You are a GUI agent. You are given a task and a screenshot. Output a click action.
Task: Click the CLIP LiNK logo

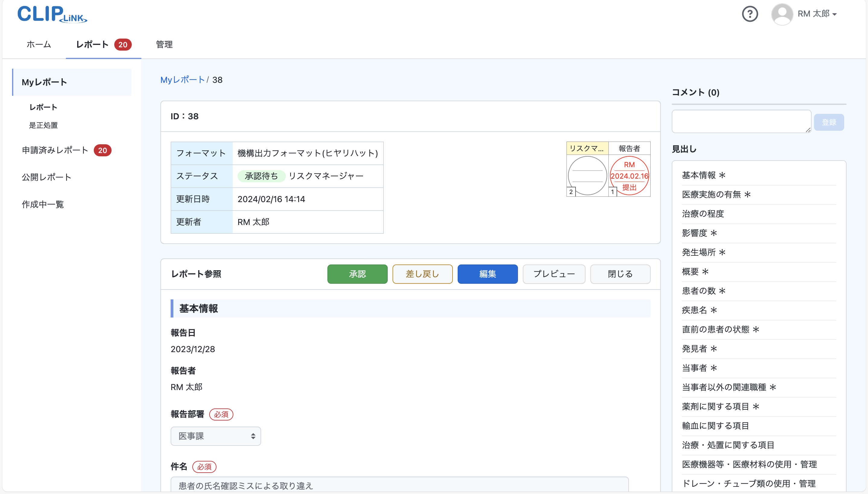coord(52,14)
